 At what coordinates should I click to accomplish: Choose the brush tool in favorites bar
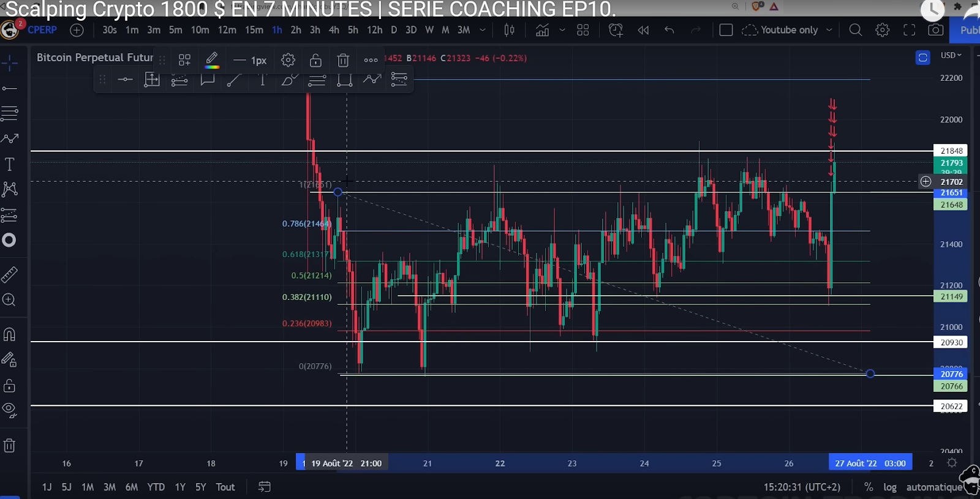289,80
